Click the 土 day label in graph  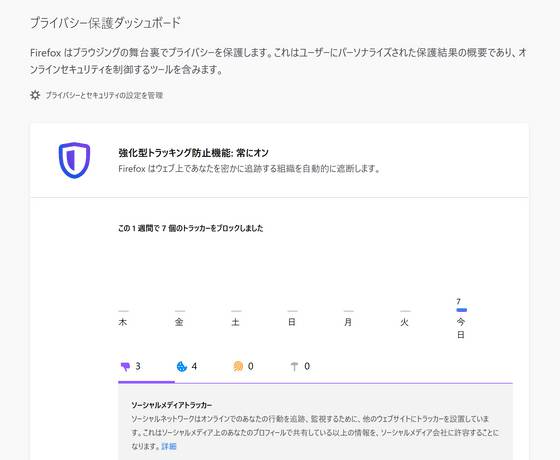pos(235,322)
